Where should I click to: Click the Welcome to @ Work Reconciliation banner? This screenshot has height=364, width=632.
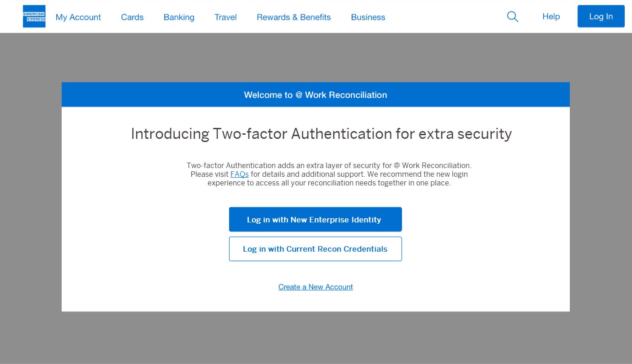[316, 95]
